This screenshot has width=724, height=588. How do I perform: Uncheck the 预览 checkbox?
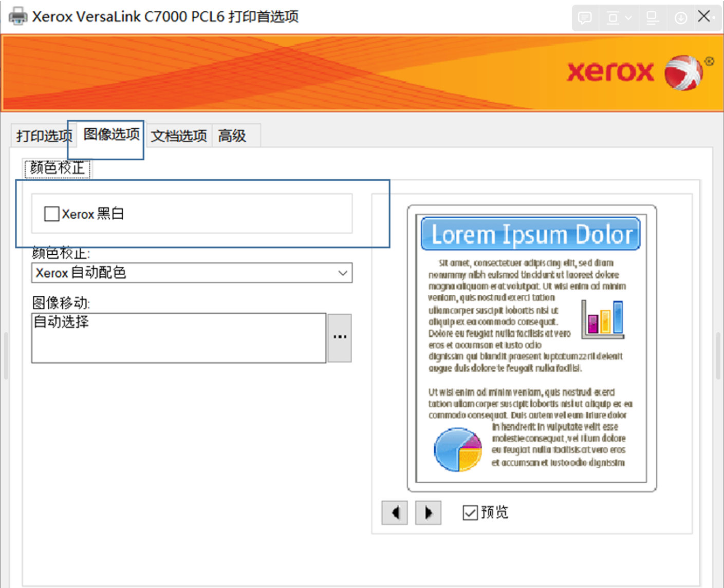(470, 513)
